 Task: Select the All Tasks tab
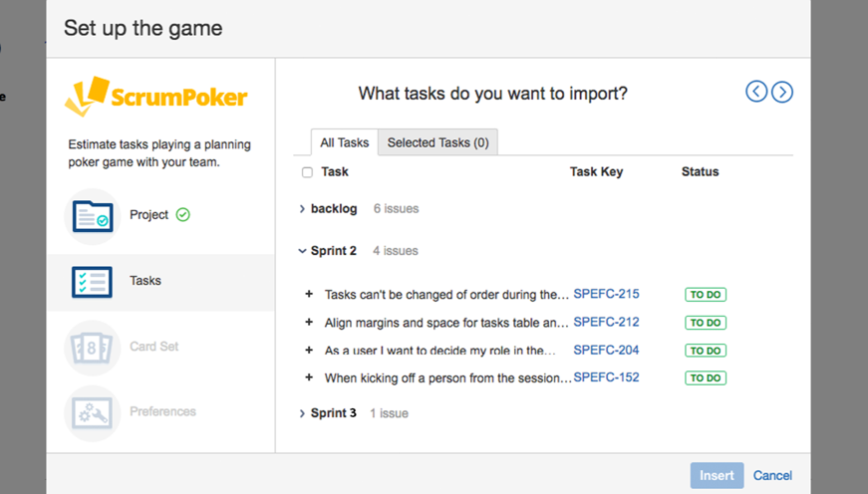tap(344, 142)
